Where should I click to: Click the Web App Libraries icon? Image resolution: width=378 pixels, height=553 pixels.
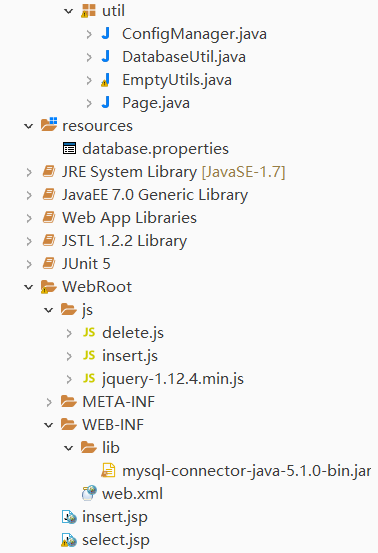[49, 218]
